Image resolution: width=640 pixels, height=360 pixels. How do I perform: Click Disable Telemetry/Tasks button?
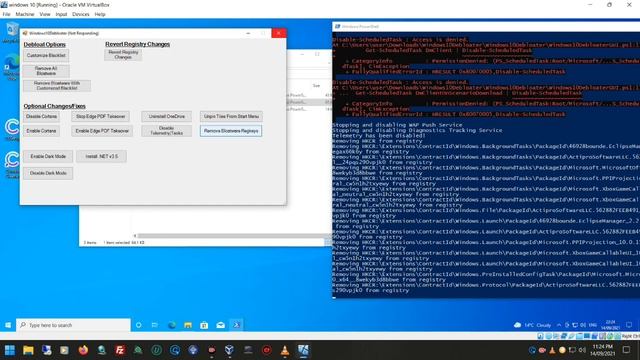(167, 131)
